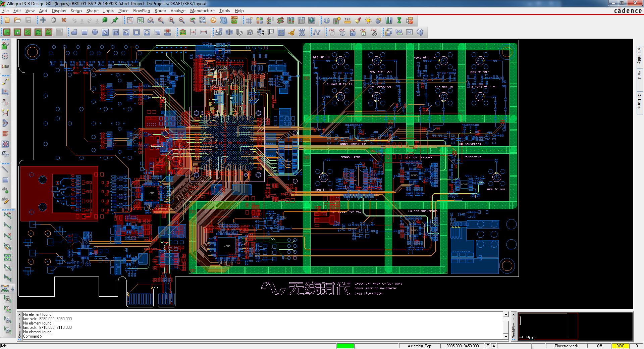Switch to General Edit application mode icon
Viewport: 644px width, 349px height.
(7, 32)
